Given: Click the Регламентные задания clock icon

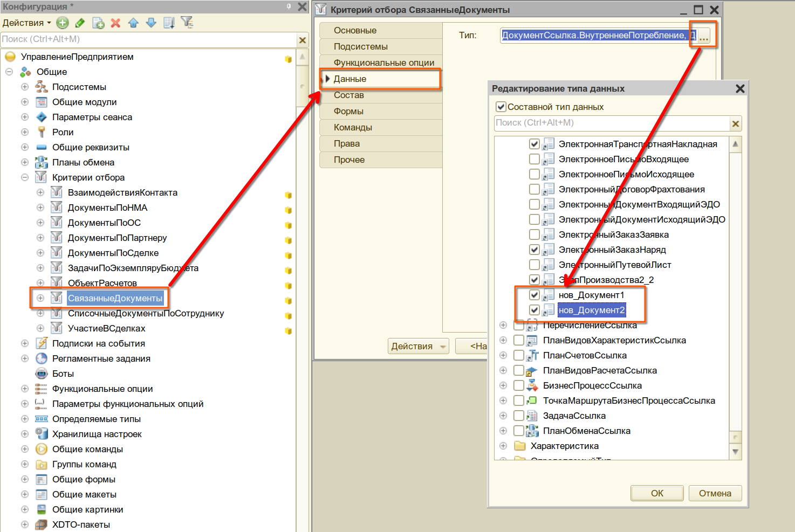Looking at the screenshot, I should 42,358.
